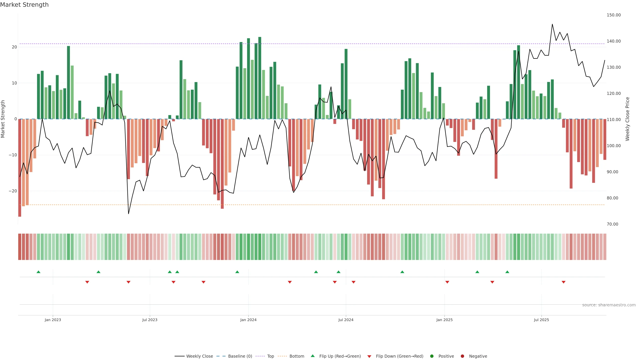Click the red Flip Down triangle legend icon
Viewport: 644px width, 362px height.
tap(369, 356)
